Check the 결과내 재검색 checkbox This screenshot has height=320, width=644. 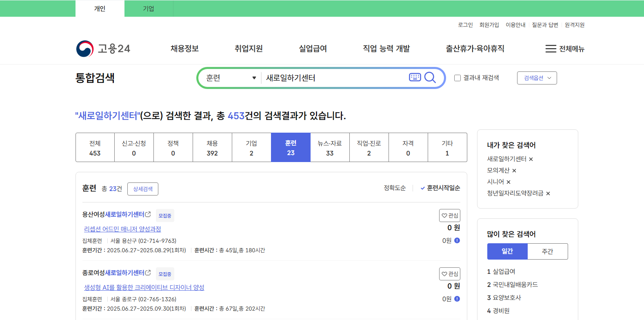click(x=457, y=78)
